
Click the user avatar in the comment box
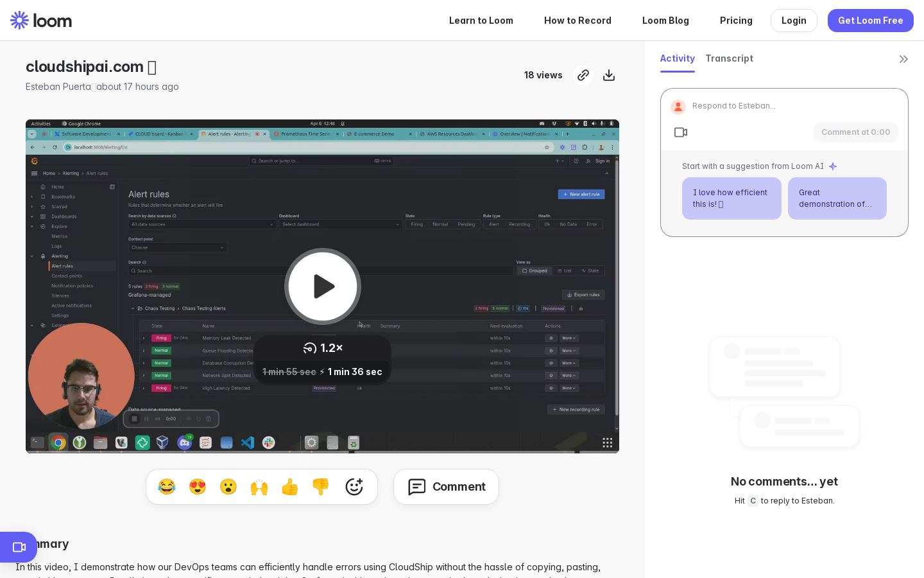pyautogui.click(x=678, y=107)
